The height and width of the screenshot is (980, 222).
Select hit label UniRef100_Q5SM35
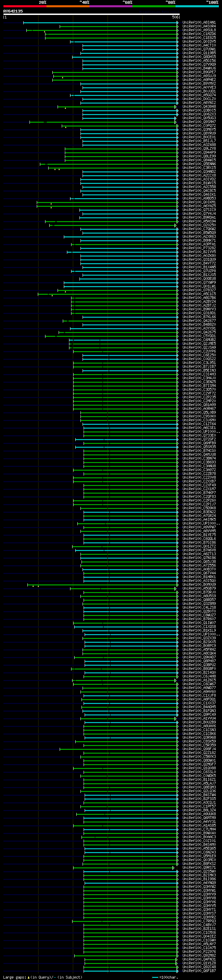(199, 447)
